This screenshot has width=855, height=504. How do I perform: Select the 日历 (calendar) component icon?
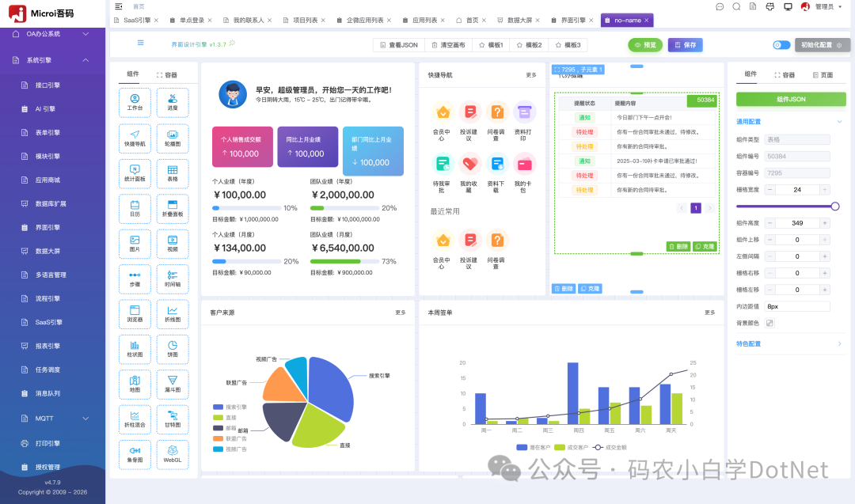135,210
